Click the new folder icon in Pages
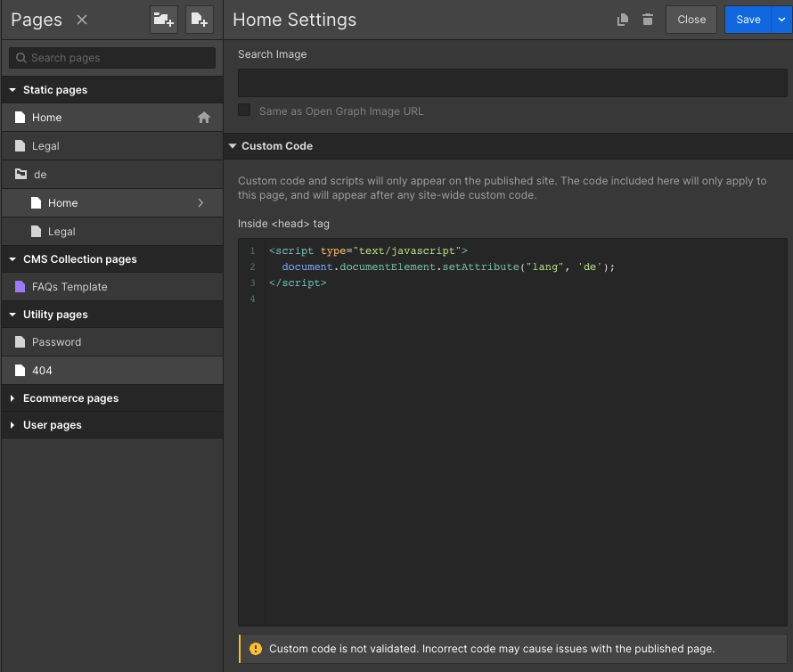This screenshot has height=672, width=793. click(x=164, y=20)
